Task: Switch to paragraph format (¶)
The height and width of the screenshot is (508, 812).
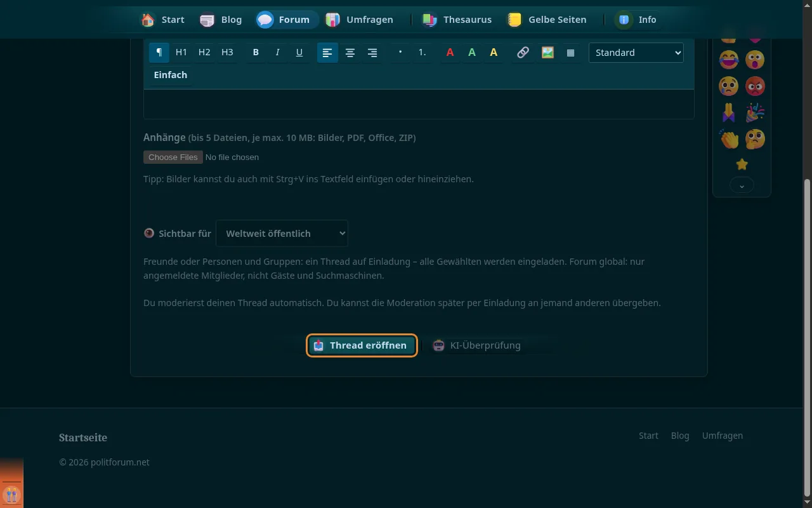Action: 159,53
